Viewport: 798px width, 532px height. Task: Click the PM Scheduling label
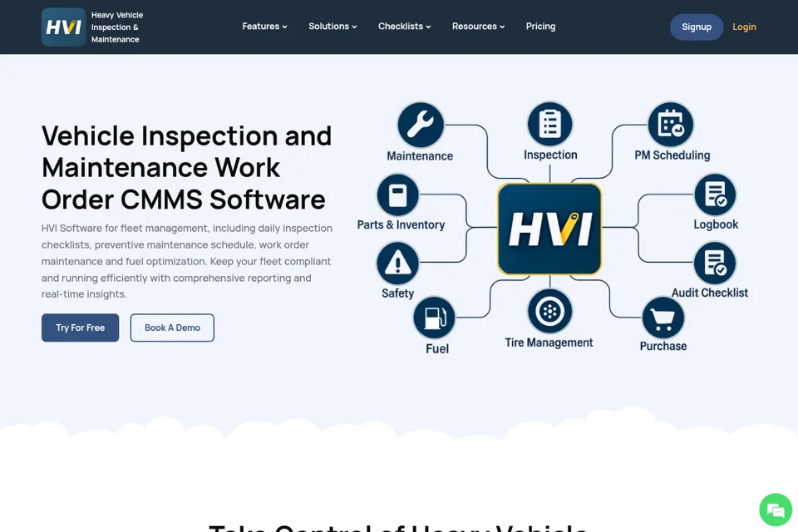(x=672, y=155)
